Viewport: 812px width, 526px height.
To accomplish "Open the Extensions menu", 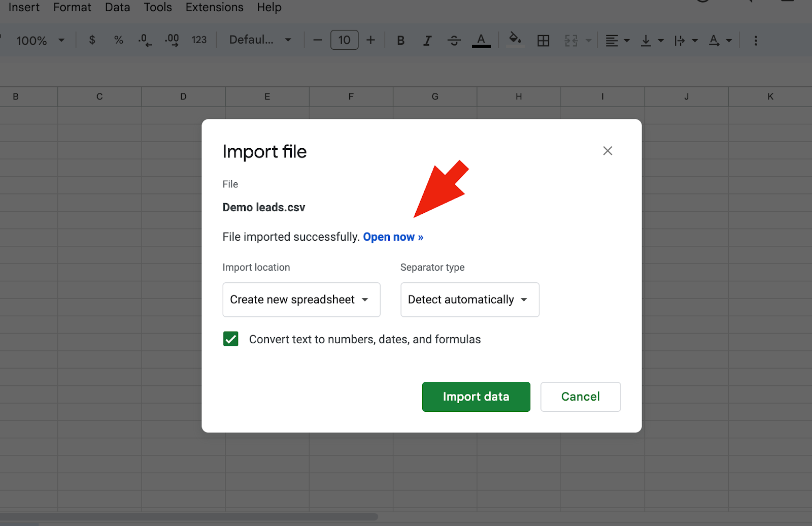I will pyautogui.click(x=214, y=7).
